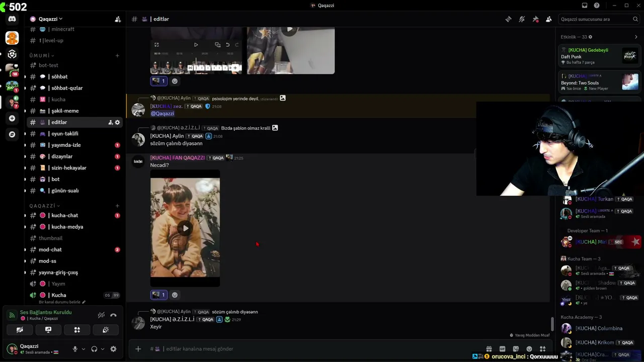644x362 pixels.
Task: Click the chat scrollbar thumb
Action: click(552, 324)
